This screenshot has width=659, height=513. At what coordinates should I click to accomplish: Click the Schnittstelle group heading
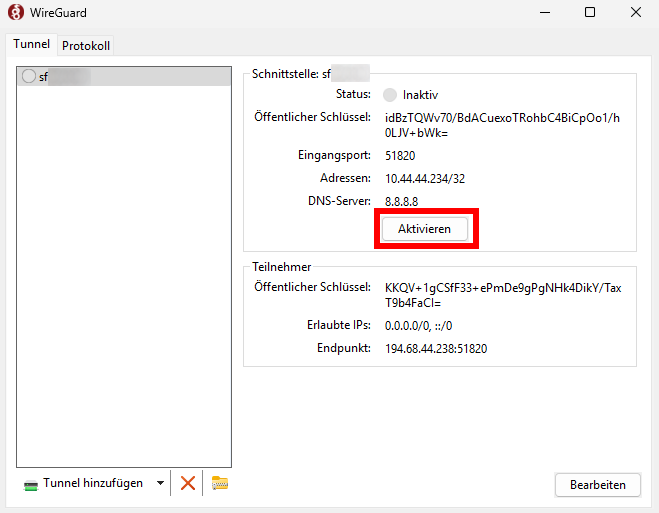tap(291, 74)
